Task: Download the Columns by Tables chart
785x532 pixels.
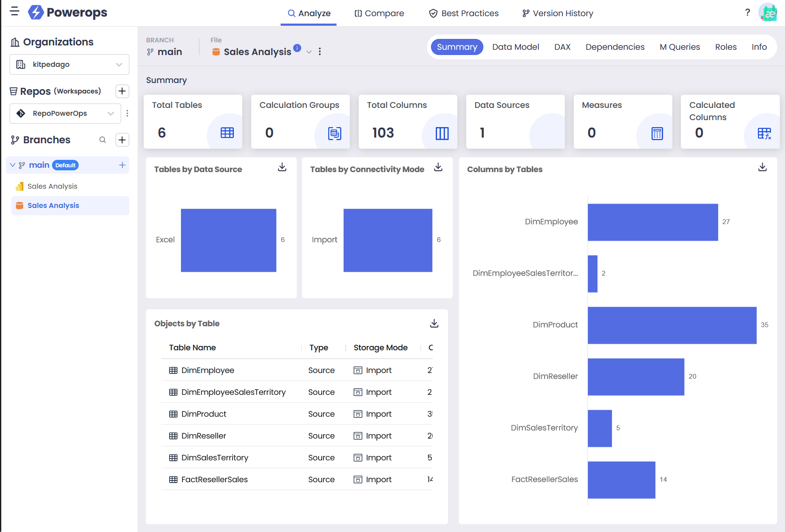Action: 762,167
